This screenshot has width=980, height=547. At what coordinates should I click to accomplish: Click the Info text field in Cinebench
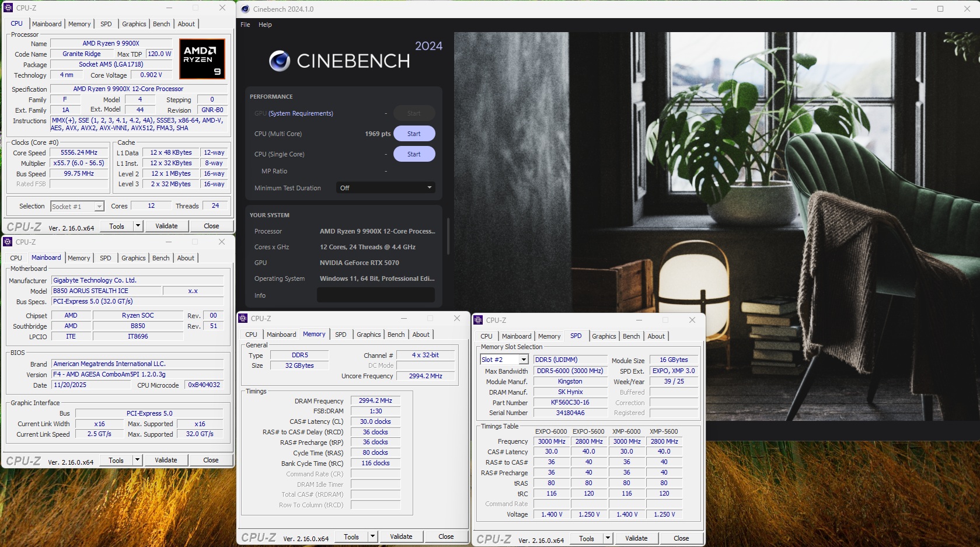pyautogui.click(x=375, y=295)
